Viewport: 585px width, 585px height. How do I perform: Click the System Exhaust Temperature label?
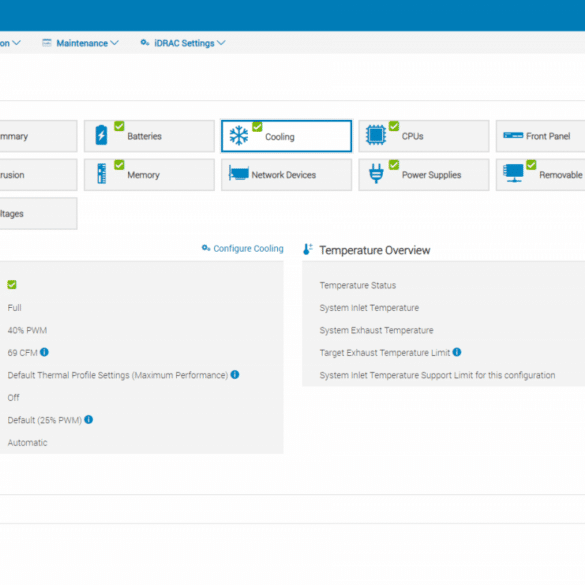point(376,330)
